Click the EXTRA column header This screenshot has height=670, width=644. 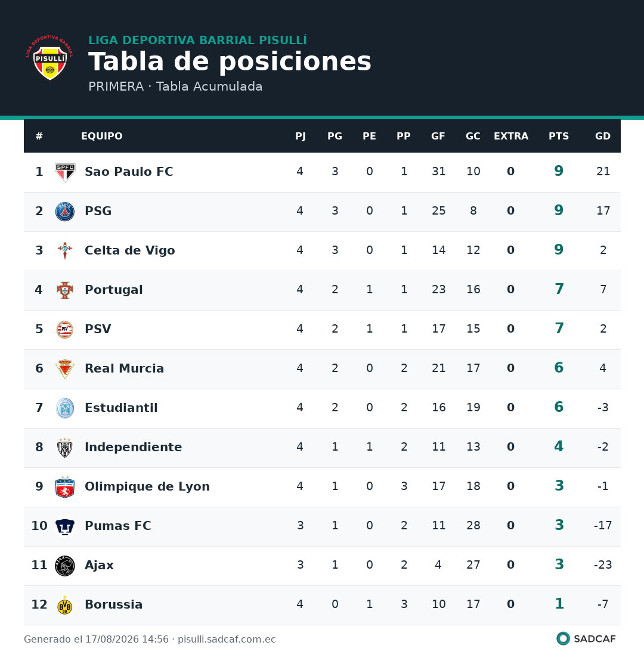coord(510,136)
